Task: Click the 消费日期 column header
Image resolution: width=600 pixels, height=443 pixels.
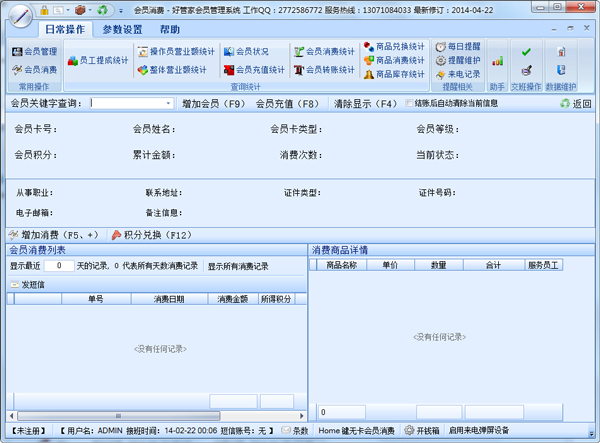Action: click(x=169, y=299)
